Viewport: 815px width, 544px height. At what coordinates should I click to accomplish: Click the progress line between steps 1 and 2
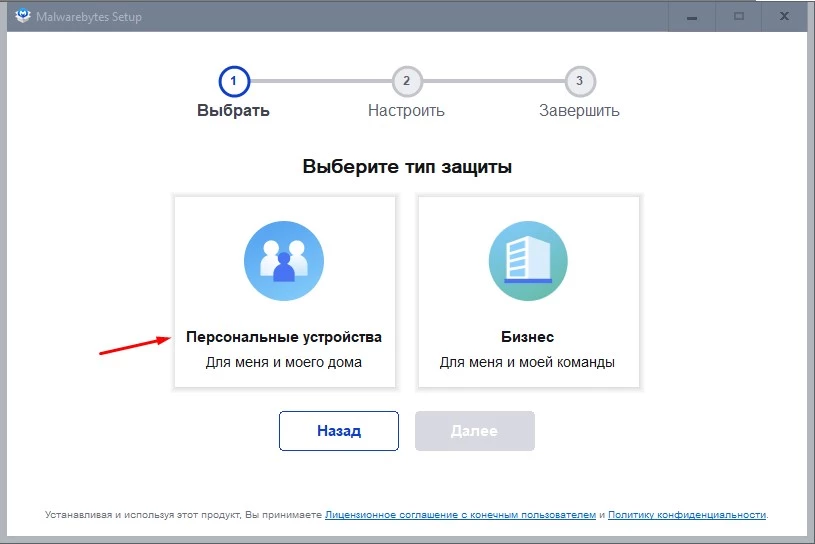click(319, 80)
